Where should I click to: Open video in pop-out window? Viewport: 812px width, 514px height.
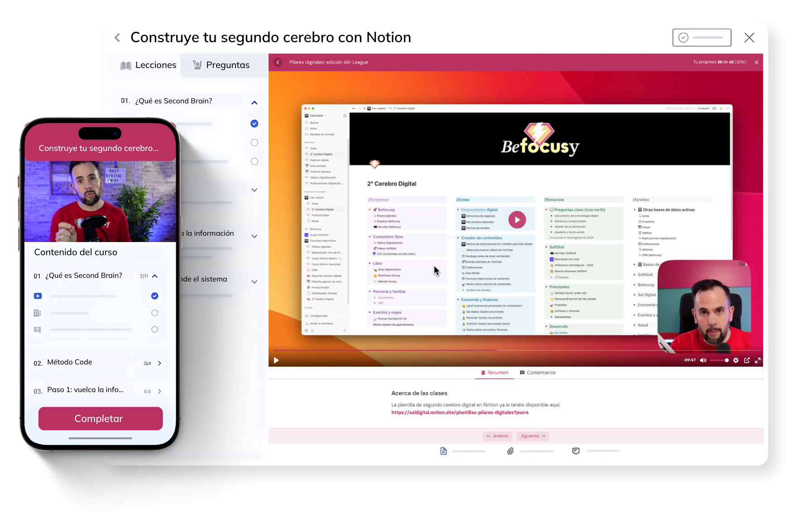click(x=747, y=360)
